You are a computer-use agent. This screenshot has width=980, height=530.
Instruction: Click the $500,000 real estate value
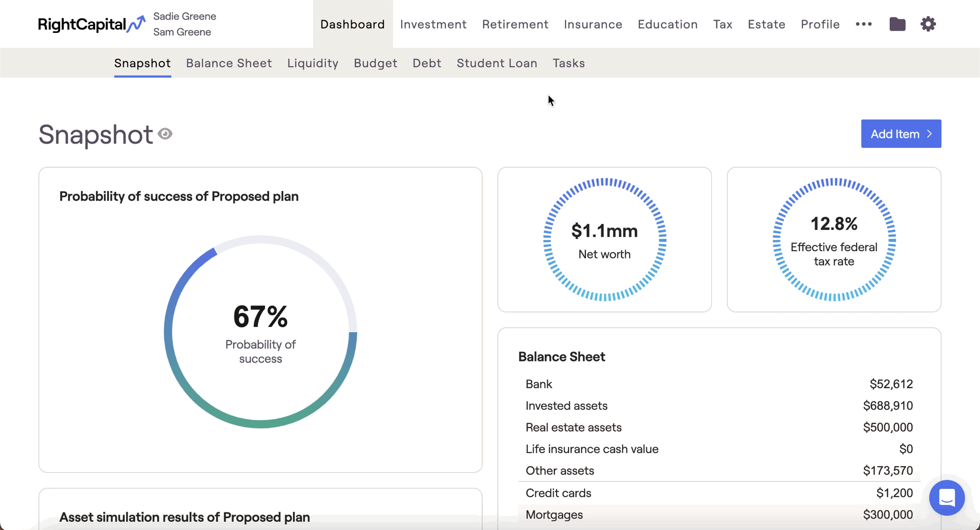tap(888, 427)
